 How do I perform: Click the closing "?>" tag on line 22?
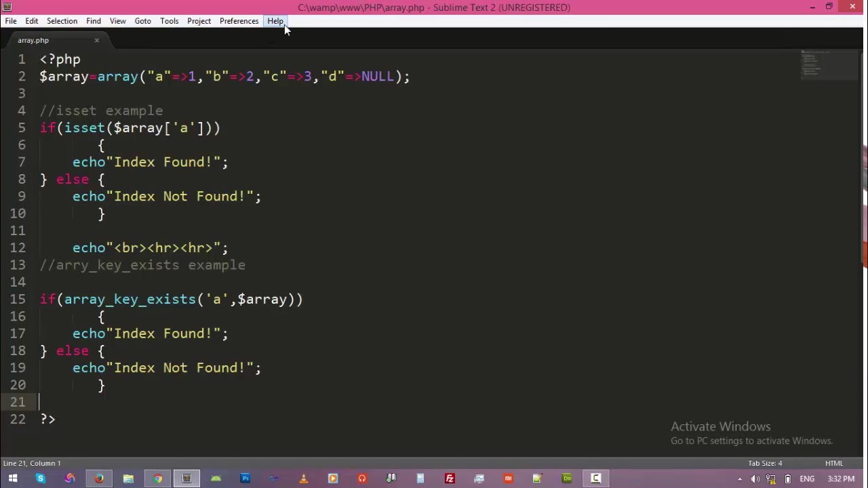(x=47, y=419)
